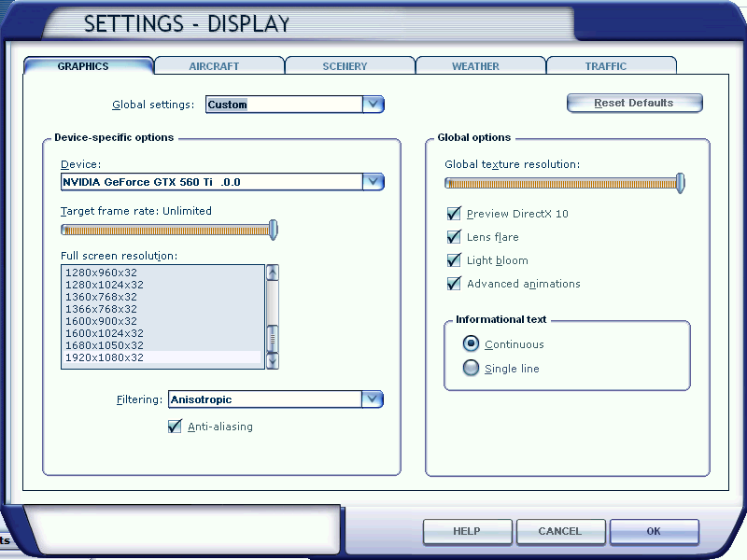The image size is (747, 560).
Task: Click the Anisotropic filtering field
Action: pyautogui.click(x=265, y=399)
